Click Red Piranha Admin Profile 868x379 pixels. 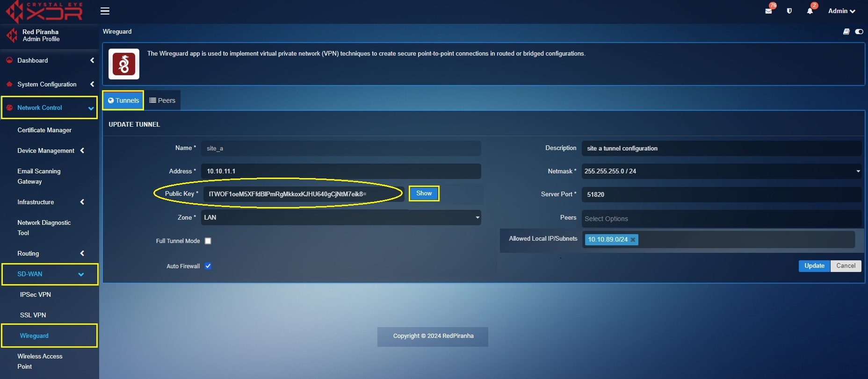(x=41, y=36)
